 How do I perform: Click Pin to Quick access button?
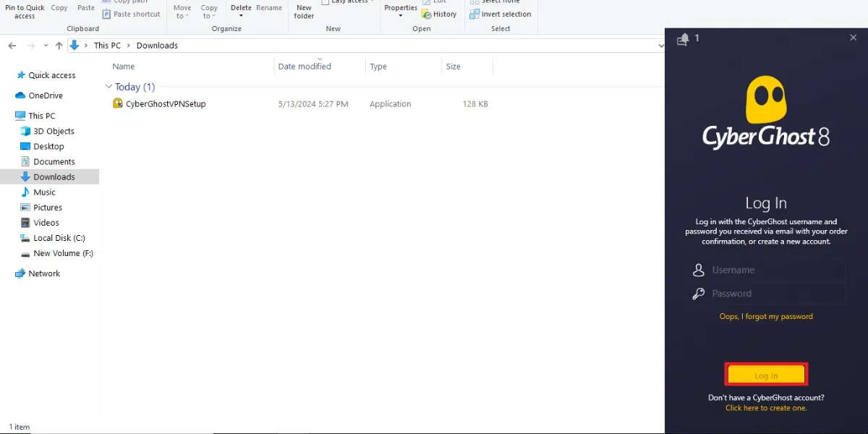coord(25,12)
